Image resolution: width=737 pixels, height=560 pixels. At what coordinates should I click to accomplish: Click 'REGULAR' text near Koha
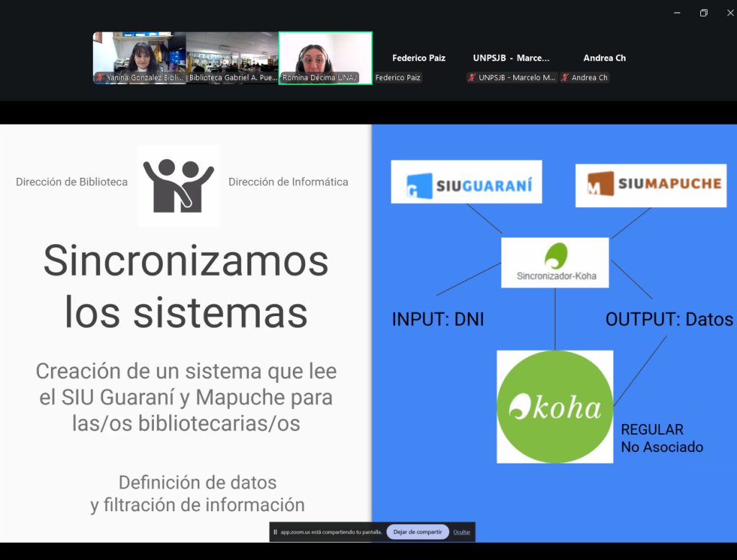(x=652, y=429)
